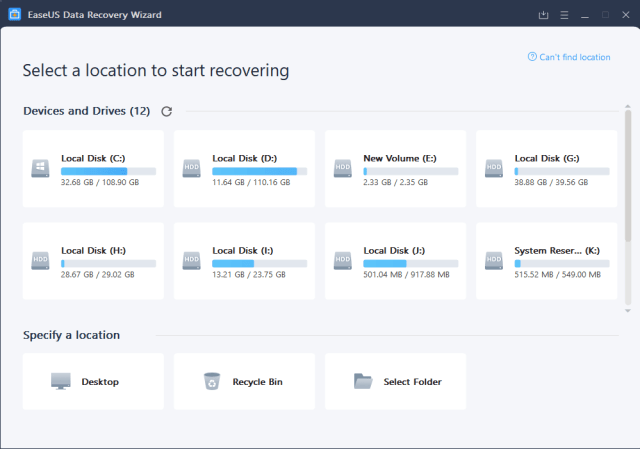640x449 pixels.
Task: Click the Local Disk (G:) HDD icon
Action: coord(494,168)
